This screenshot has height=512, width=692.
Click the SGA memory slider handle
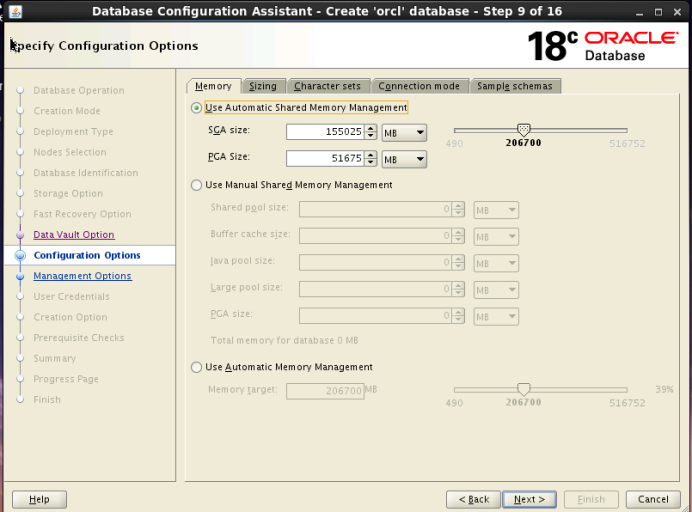click(523, 129)
